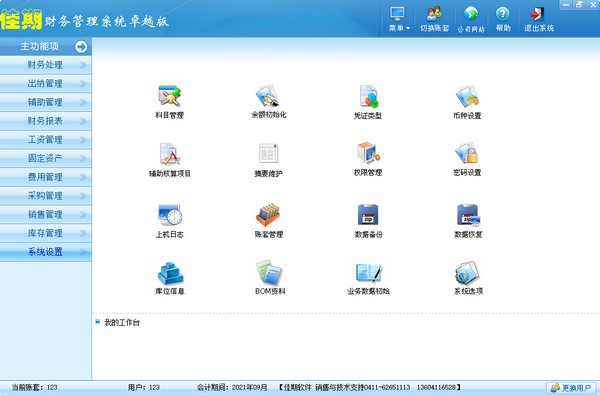Select 出纳管理 in sidebar

(46, 83)
